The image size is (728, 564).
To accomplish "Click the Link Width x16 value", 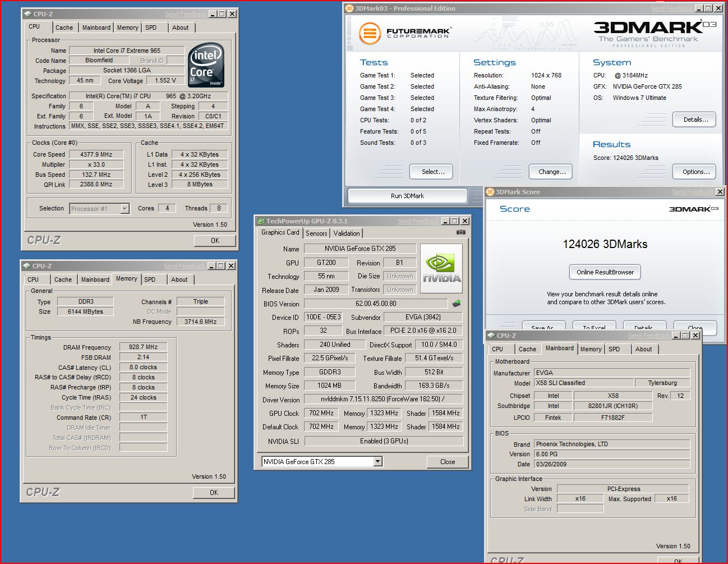I will tap(580, 498).
